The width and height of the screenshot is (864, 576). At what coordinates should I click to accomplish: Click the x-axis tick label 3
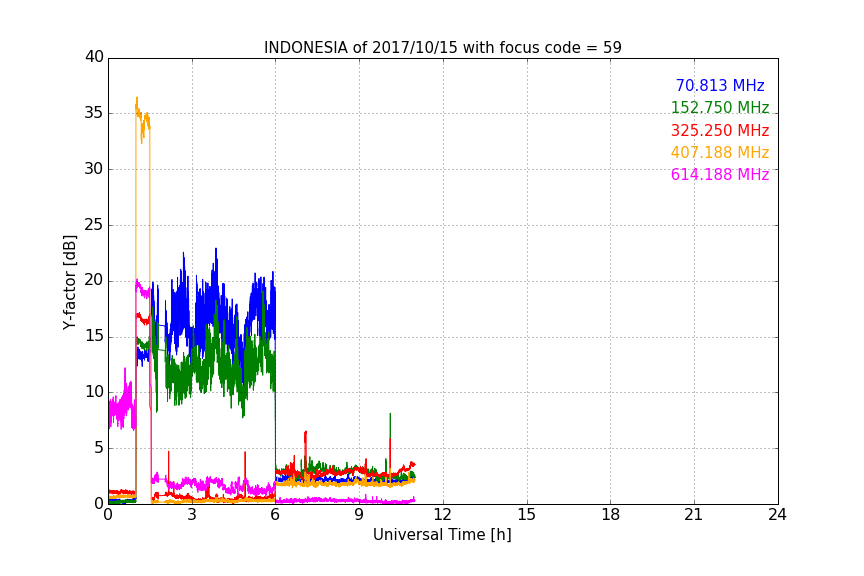coord(192,515)
